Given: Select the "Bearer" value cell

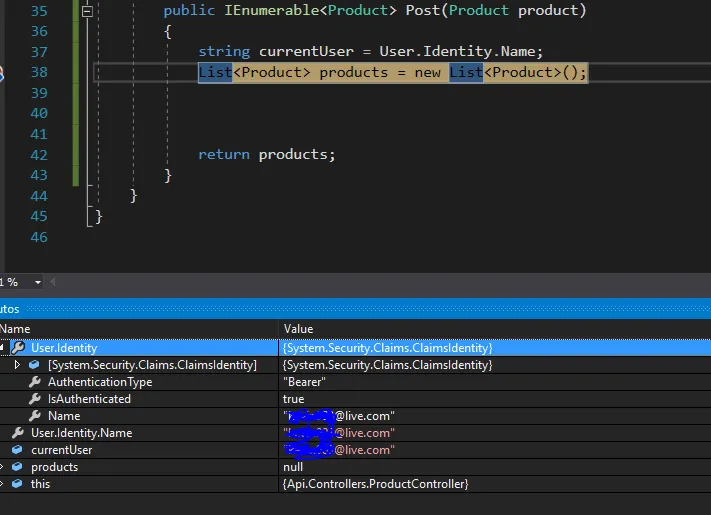Looking at the screenshot, I should [304, 382].
